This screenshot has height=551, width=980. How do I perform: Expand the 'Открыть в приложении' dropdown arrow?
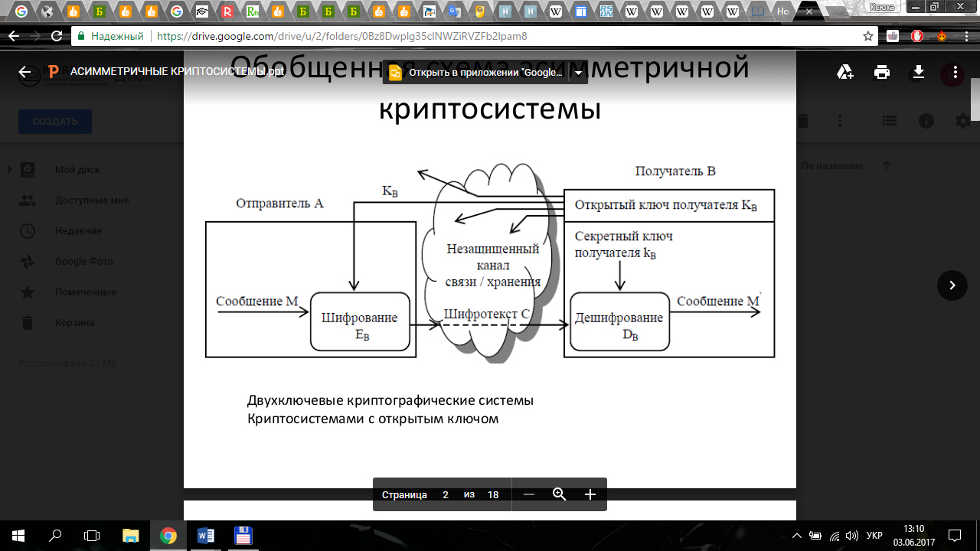tap(579, 73)
